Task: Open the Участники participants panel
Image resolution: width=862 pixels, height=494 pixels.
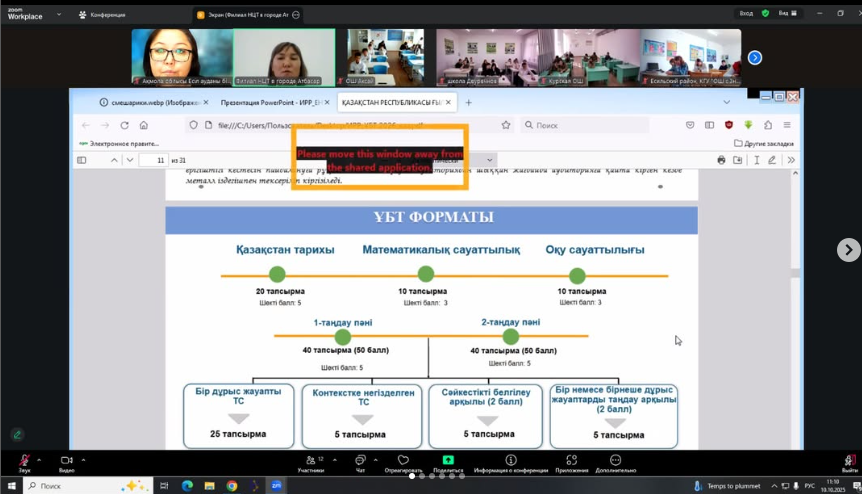Action: [311, 461]
